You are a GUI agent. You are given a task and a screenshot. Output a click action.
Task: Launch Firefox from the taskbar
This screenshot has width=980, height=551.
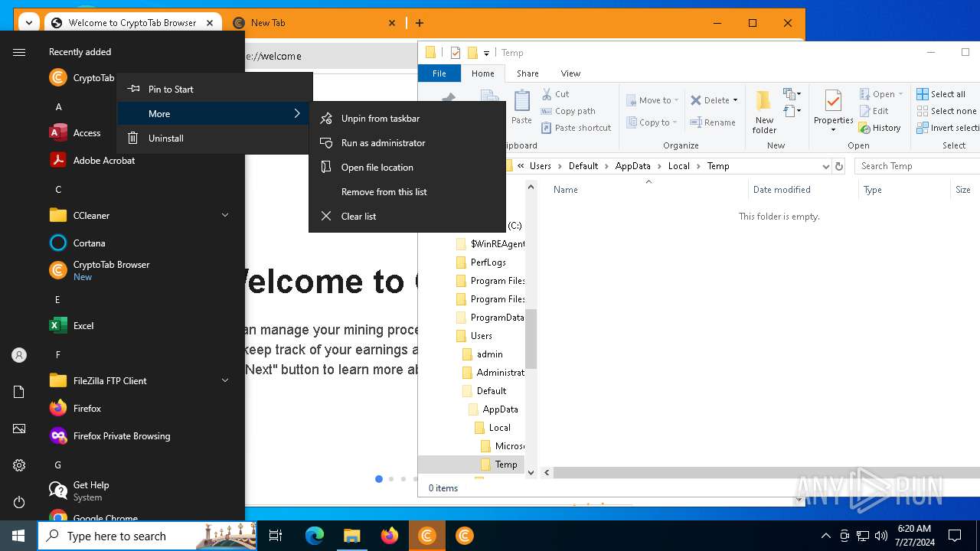389,536
